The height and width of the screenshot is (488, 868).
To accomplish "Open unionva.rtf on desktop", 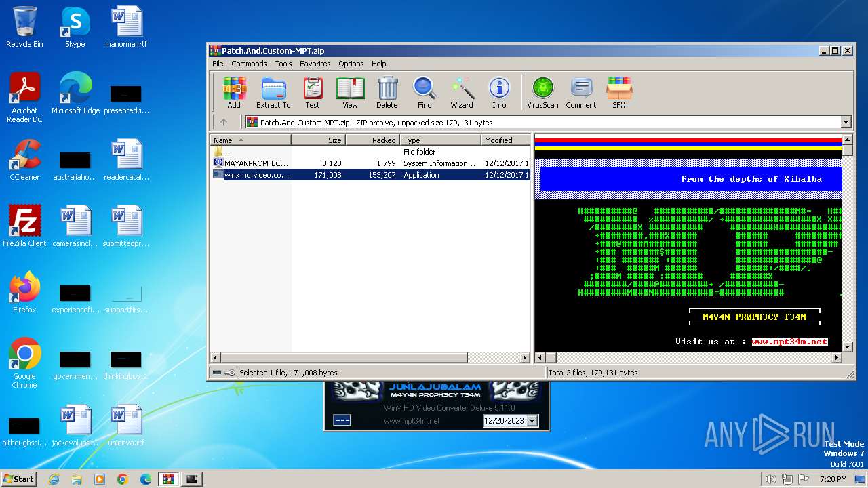I will pos(126,426).
